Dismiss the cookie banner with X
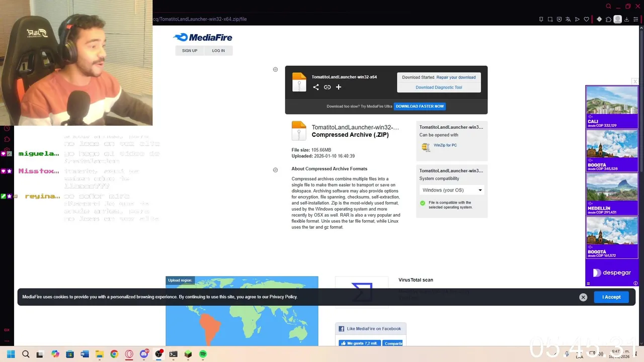 click(x=583, y=297)
